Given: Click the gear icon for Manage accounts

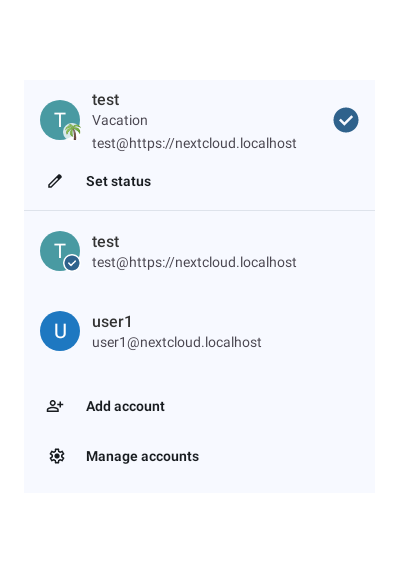Looking at the screenshot, I should (x=57, y=456).
